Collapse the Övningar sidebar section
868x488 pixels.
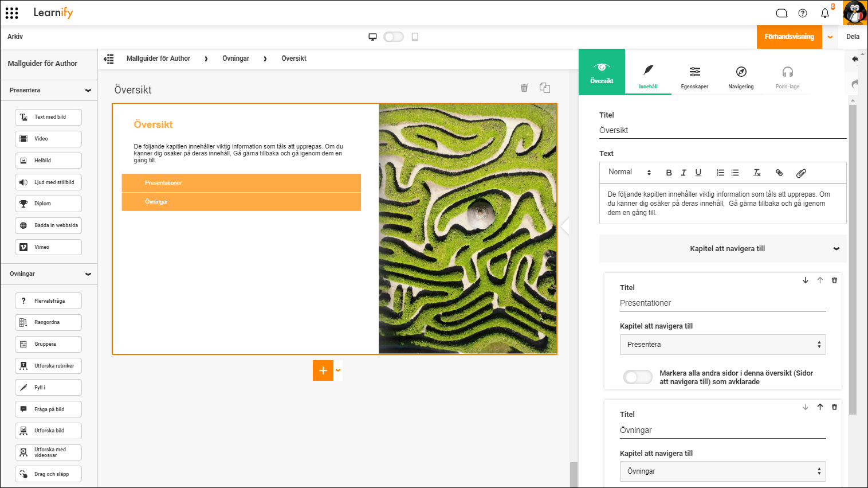(88, 274)
